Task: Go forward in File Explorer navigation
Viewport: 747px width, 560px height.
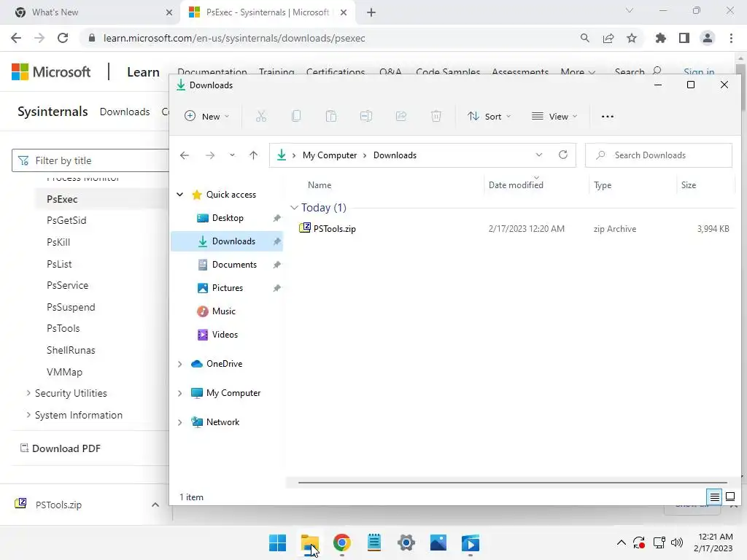Action: [x=209, y=155]
